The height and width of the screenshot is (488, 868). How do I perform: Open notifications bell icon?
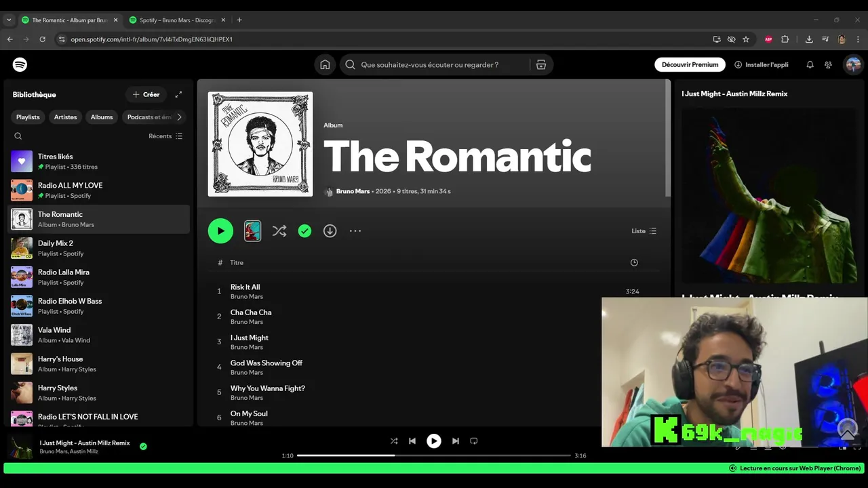(810, 64)
